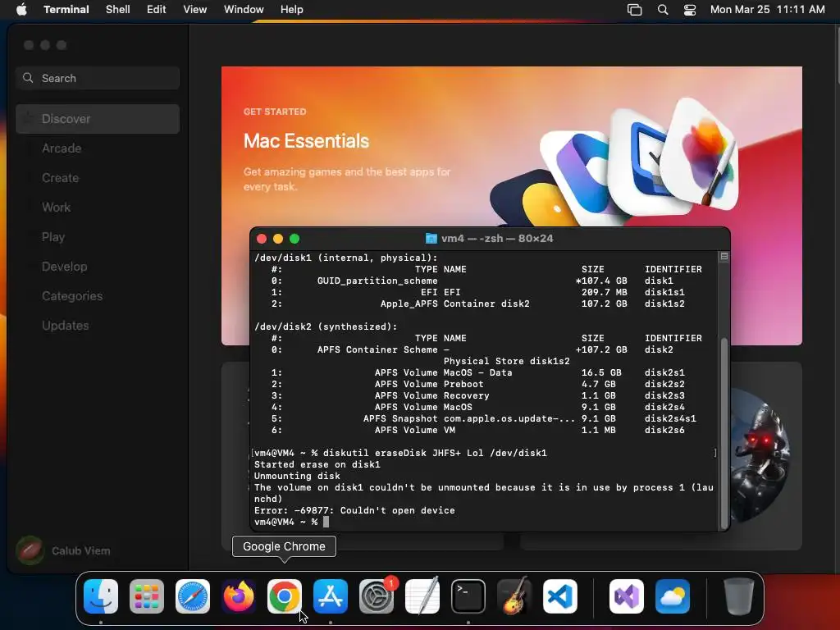This screenshot has height=630, width=840.
Task: Open the Terminal menu
Action: (66, 9)
